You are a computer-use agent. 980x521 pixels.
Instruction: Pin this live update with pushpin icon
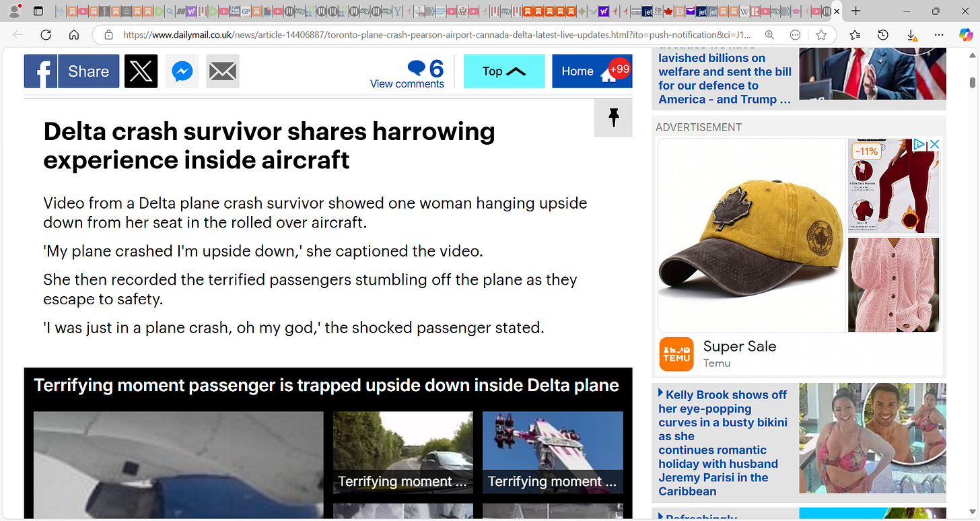(x=613, y=118)
